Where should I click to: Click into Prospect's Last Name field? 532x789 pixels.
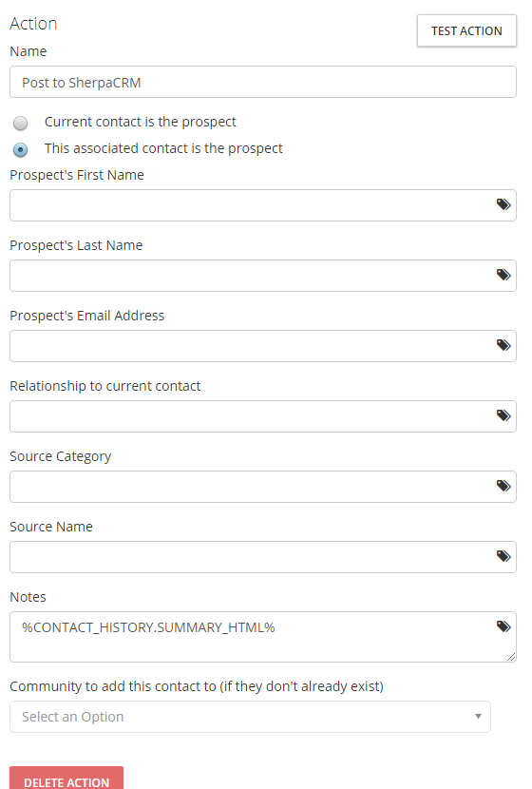coord(252,276)
